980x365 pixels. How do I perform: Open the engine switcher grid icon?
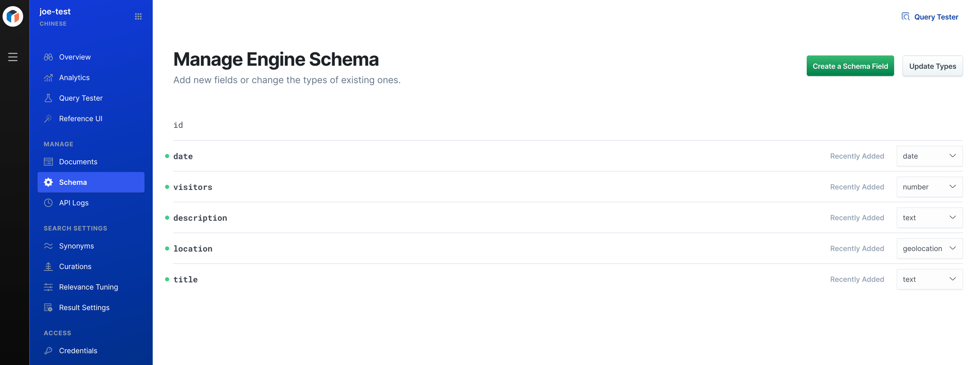(x=138, y=17)
